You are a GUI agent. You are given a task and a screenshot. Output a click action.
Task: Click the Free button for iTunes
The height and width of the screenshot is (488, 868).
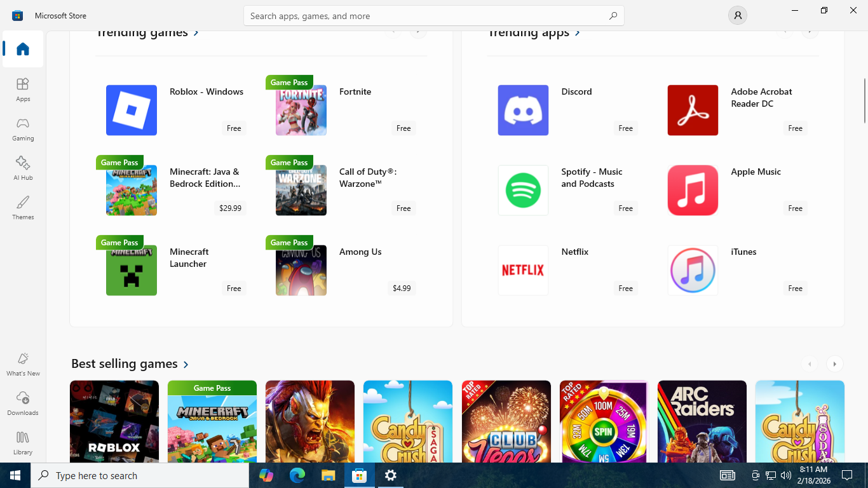pos(796,288)
